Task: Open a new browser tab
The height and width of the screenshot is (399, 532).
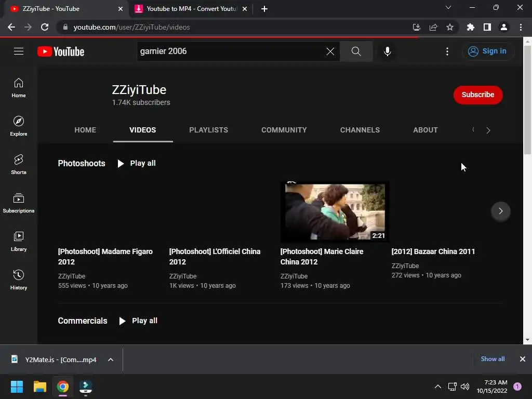Action: (264, 9)
